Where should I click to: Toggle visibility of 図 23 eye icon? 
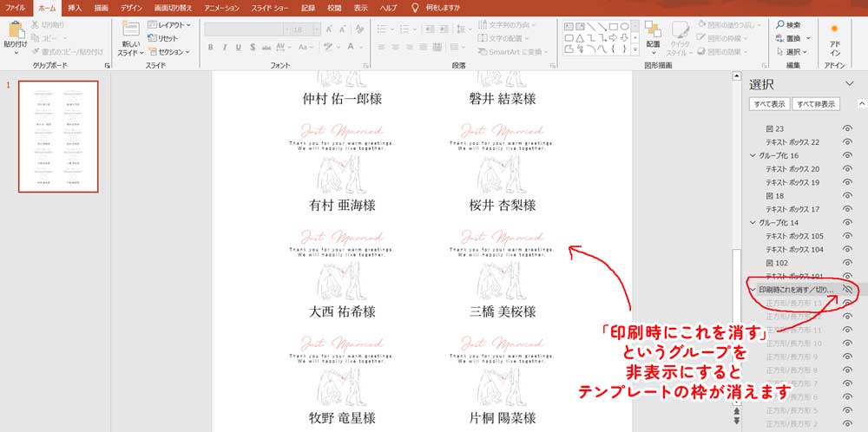(x=848, y=128)
